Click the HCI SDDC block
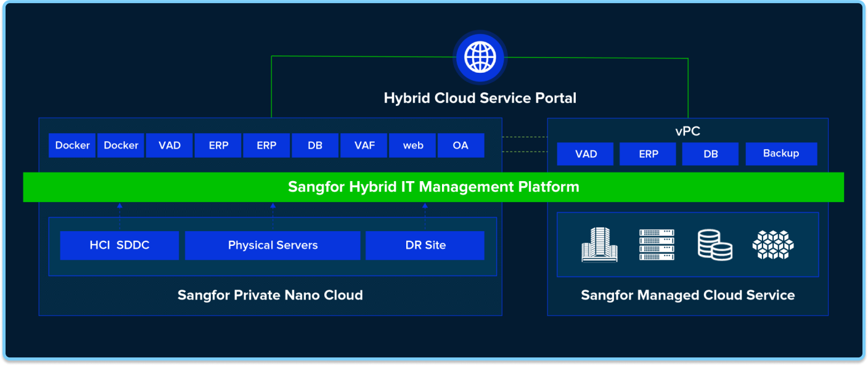Screen dimensions: 868x366 click(119, 245)
